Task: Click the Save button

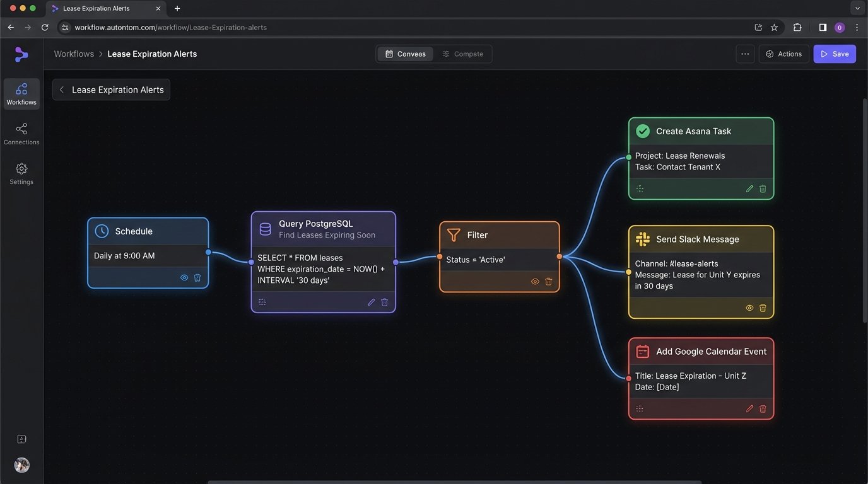Action: 834,54
